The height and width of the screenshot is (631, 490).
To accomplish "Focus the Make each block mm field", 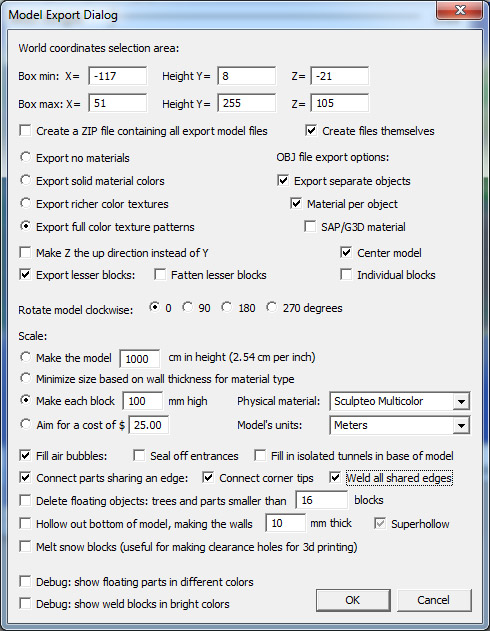I will (142, 401).
